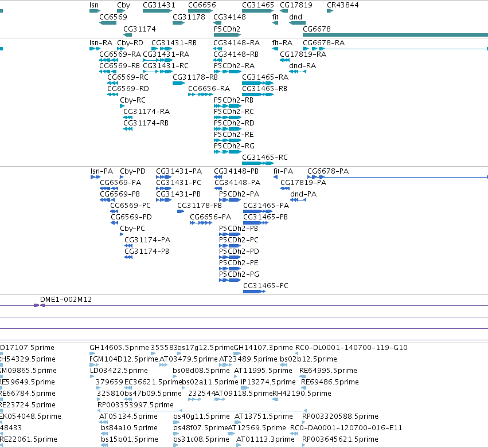Select protein Cby-PD

[132, 171]
